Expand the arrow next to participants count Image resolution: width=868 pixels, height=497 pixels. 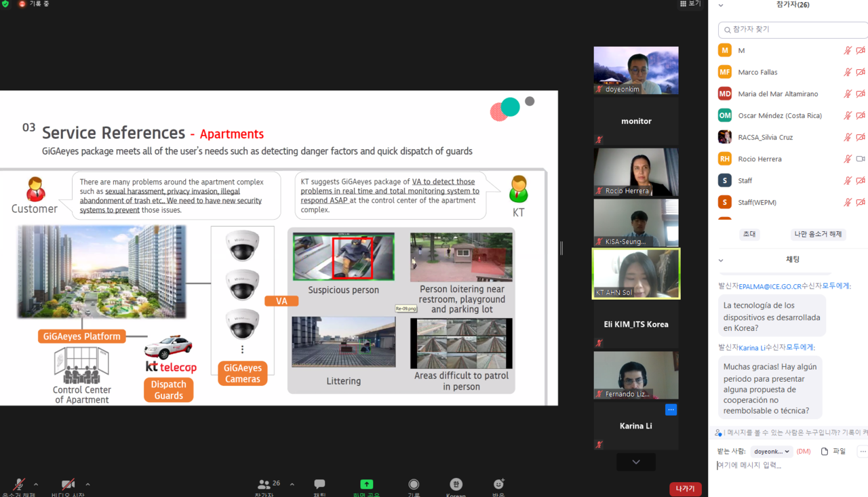pyautogui.click(x=292, y=484)
